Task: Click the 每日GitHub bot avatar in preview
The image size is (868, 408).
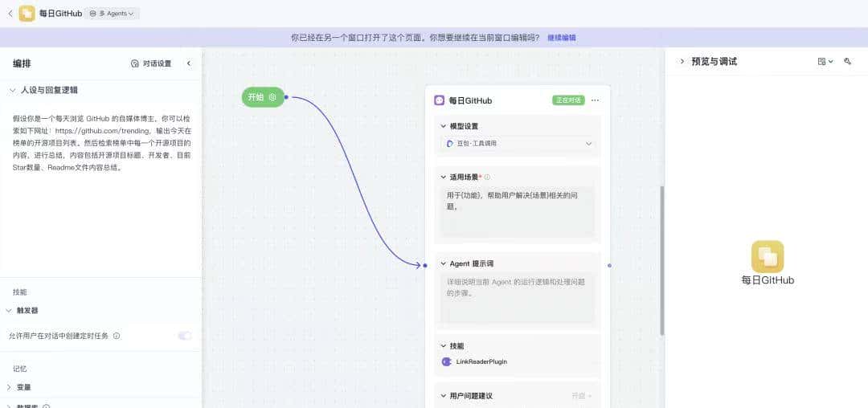Action: click(768, 256)
